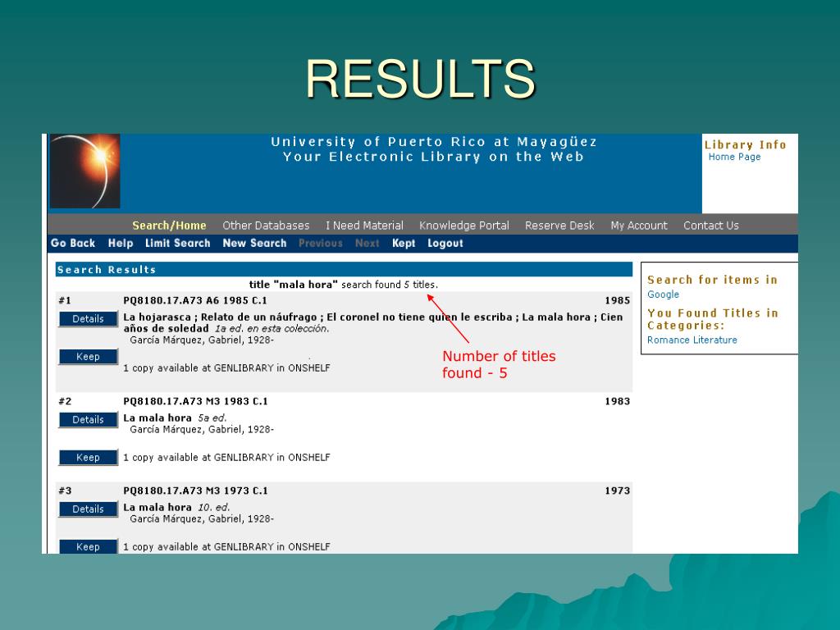Click call number PQ8180.17.A73 A6 1985 C.1
The width and height of the screenshot is (840, 630).
click(195, 300)
